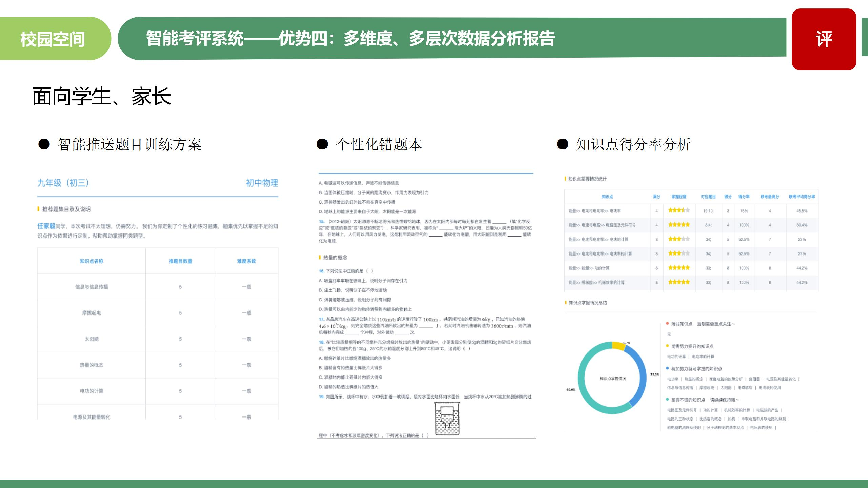Select the heading 面向学生、家长
Image resolution: width=868 pixels, height=488 pixels.
tap(101, 96)
